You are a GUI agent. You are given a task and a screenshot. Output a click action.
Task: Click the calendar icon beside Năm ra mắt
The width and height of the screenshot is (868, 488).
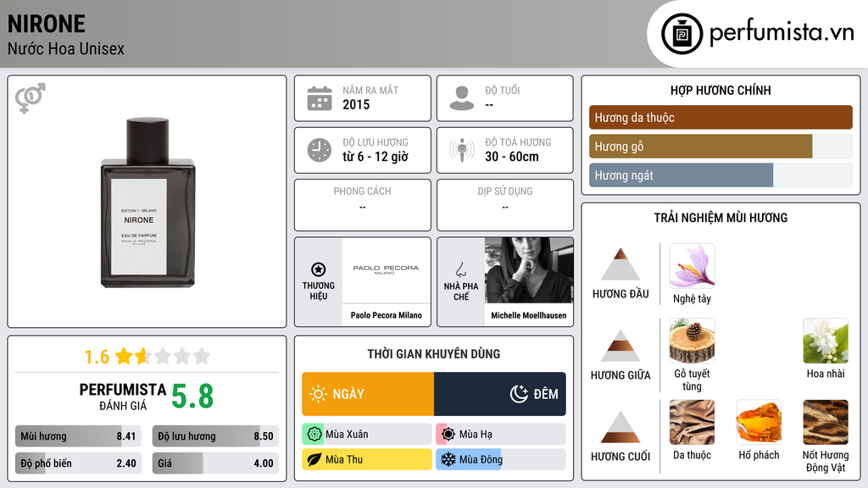click(320, 98)
